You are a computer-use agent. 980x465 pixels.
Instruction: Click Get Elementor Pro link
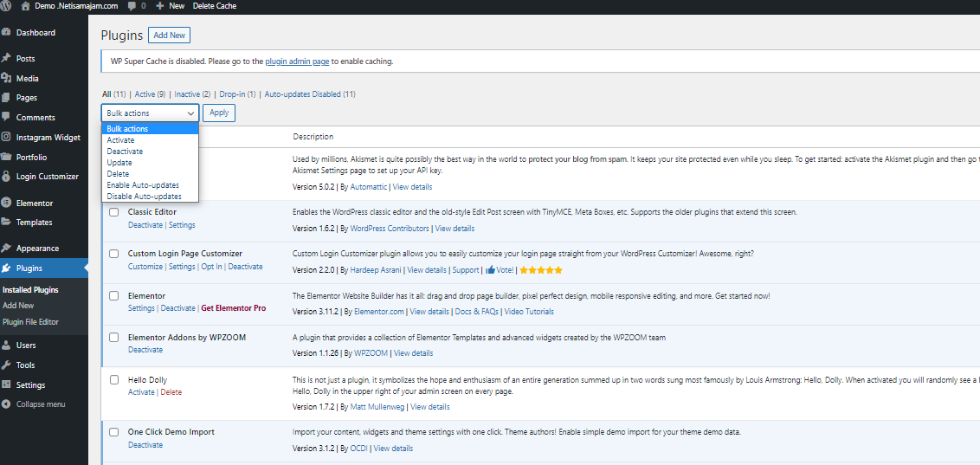click(234, 308)
